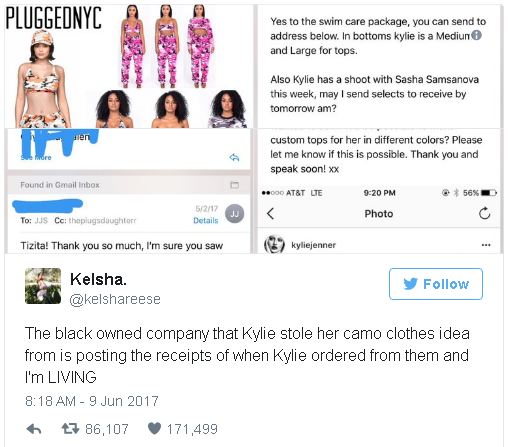Click the JJ contact avatar

point(235,214)
